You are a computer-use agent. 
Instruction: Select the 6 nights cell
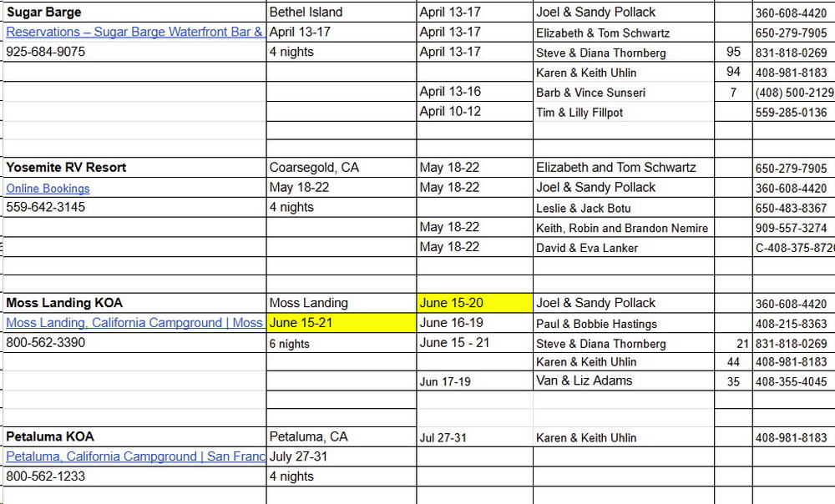click(289, 344)
